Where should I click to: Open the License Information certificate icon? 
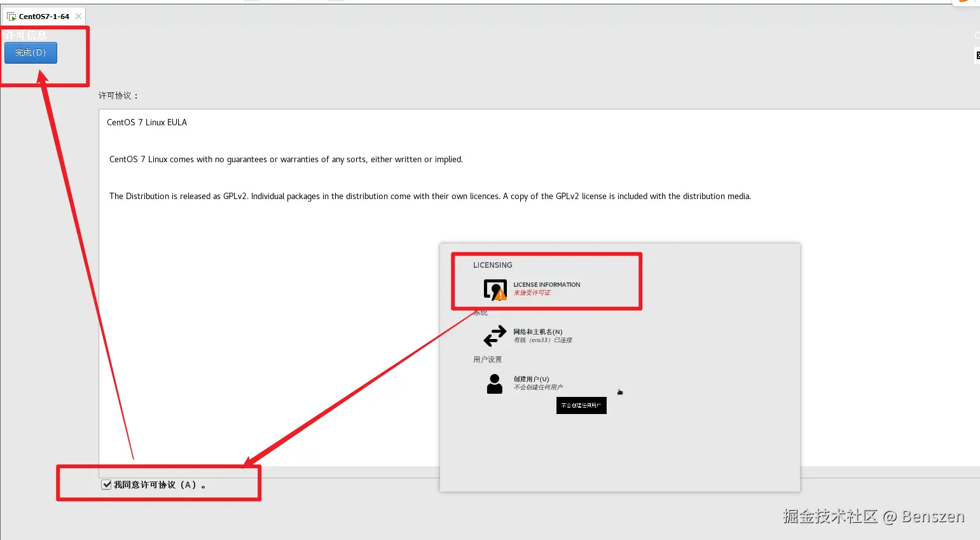click(x=495, y=289)
